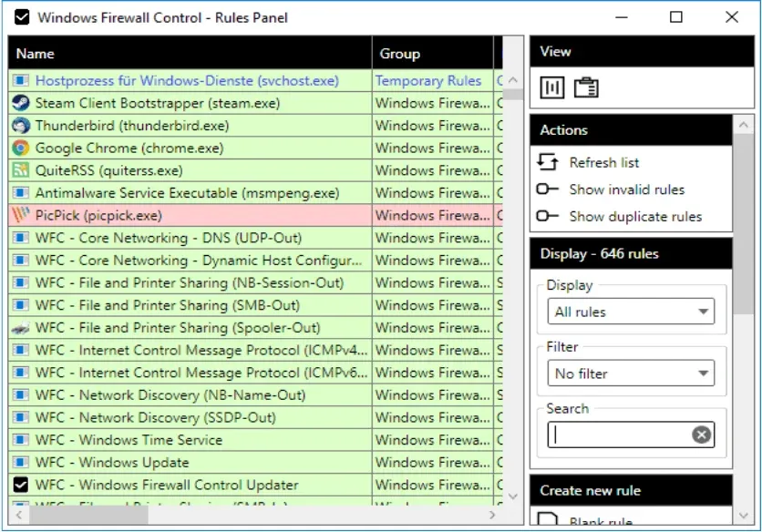Click Refresh list action
The image size is (762, 532).
coord(604,162)
